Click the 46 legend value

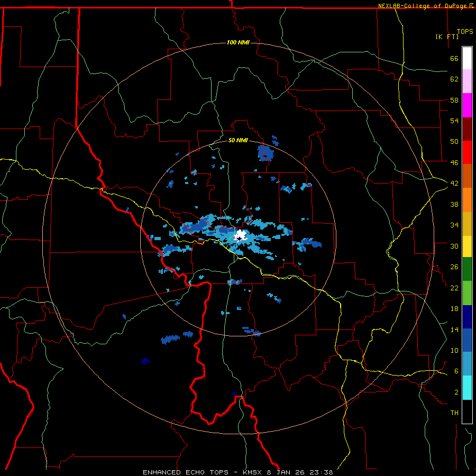click(x=454, y=163)
